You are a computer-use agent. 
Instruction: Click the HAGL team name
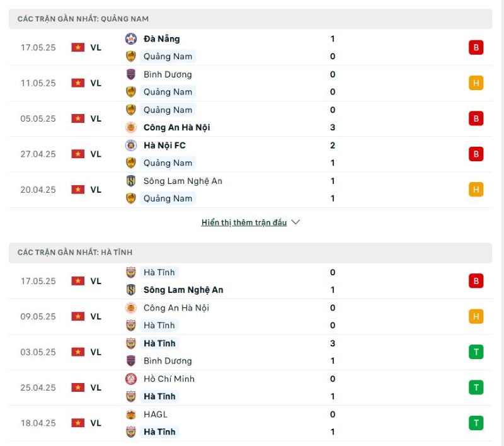pos(156,415)
